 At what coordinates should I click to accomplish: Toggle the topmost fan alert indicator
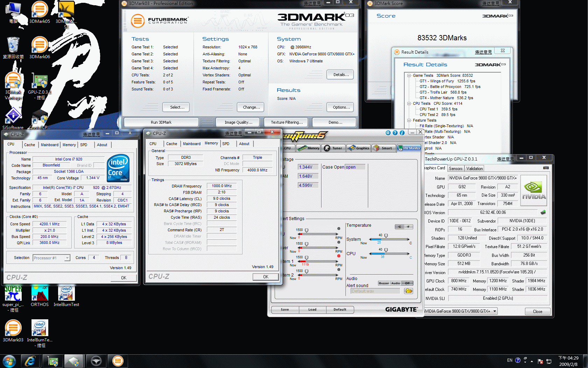pyautogui.click(x=339, y=229)
